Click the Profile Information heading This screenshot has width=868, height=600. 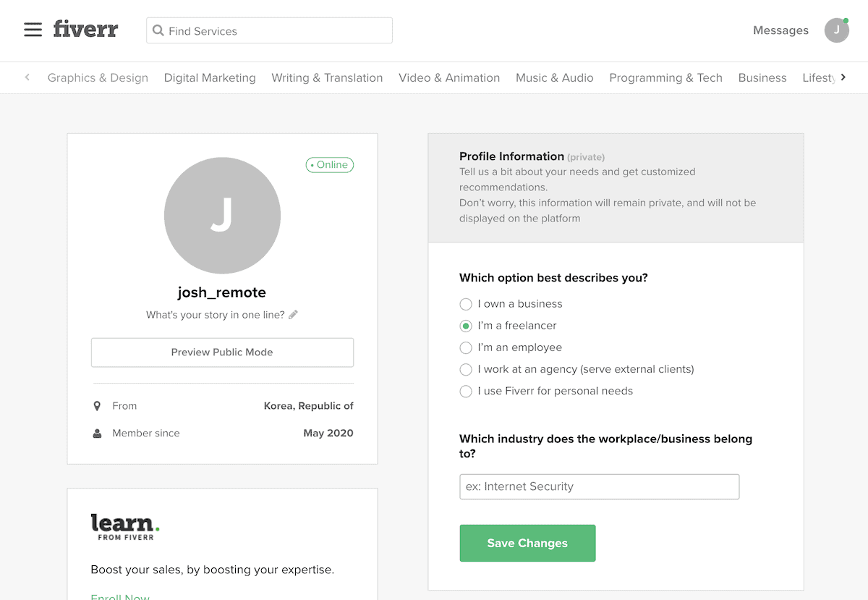coord(511,156)
